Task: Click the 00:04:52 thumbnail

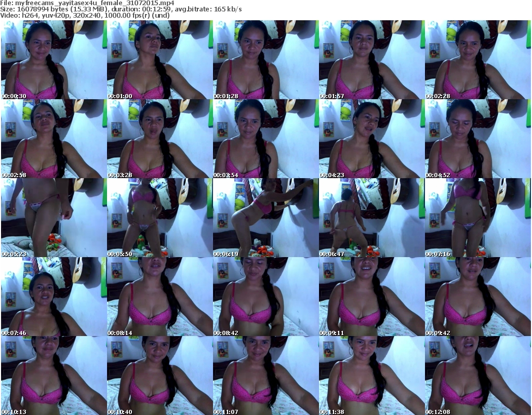Action: (477, 139)
